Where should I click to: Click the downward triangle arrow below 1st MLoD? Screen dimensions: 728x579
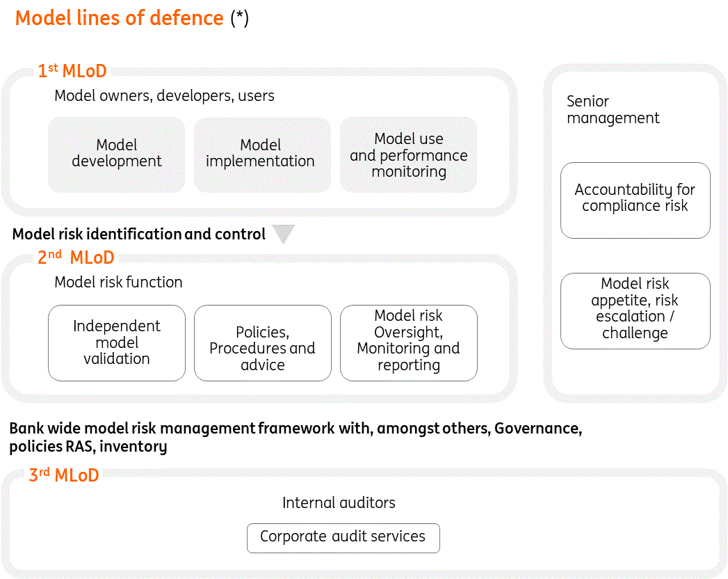click(x=283, y=235)
